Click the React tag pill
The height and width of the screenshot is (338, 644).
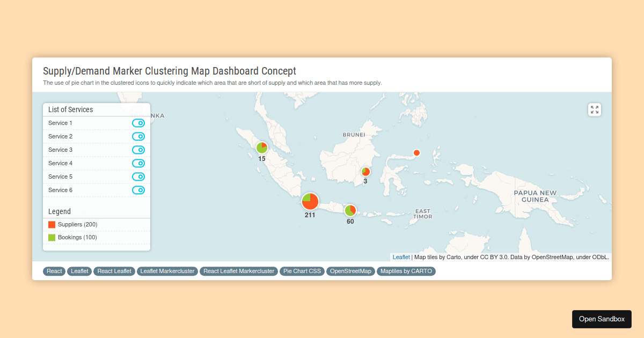[54, 271]
